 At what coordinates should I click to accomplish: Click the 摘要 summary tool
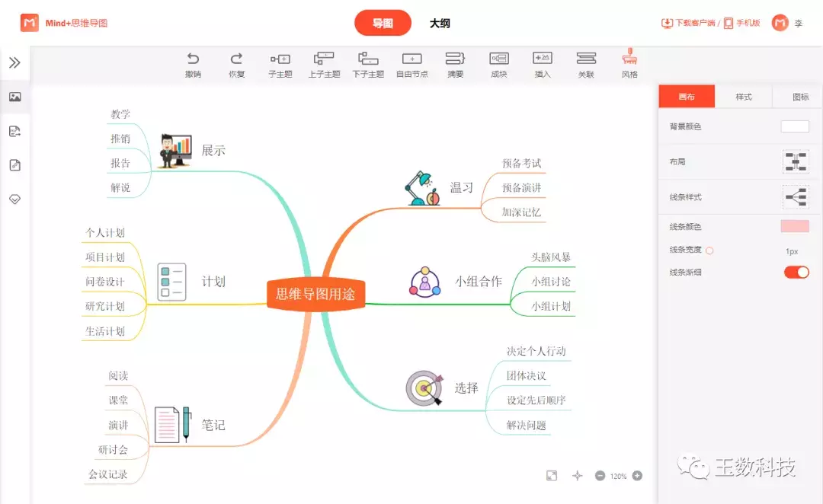(455, 59)
